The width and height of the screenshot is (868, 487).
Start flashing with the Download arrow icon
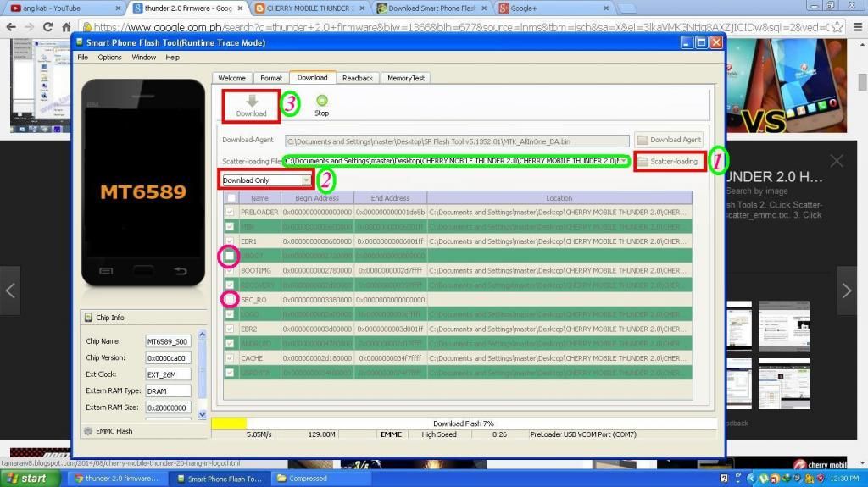(x=252, y=101)
